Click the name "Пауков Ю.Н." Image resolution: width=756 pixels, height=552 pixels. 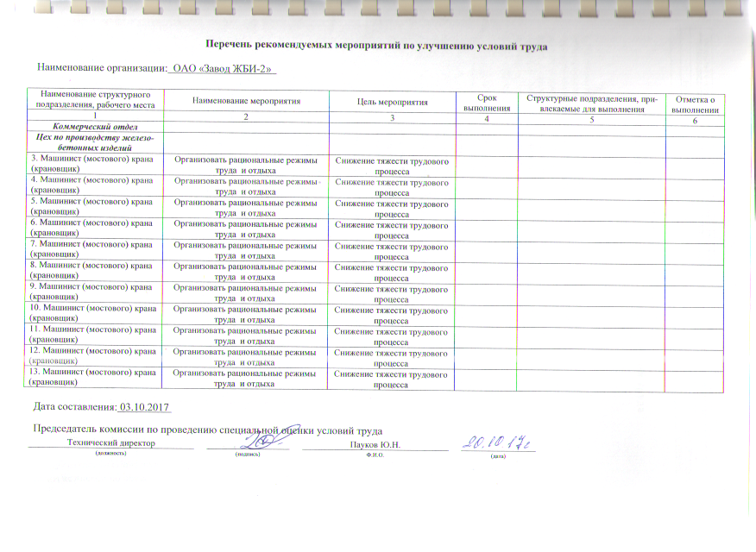tap(375, 444)
